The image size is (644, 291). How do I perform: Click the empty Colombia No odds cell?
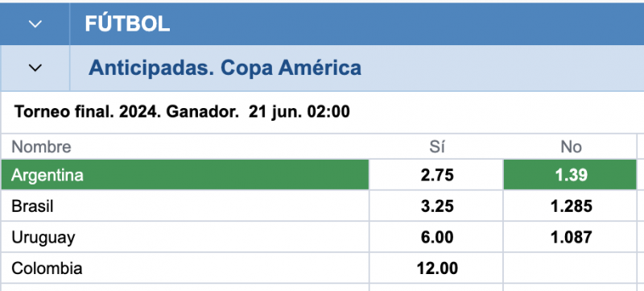tap(570, 268)
